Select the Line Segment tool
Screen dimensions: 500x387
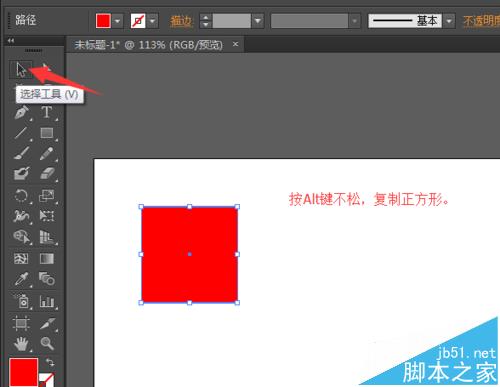pyautogui.click(x=21, y=133)
